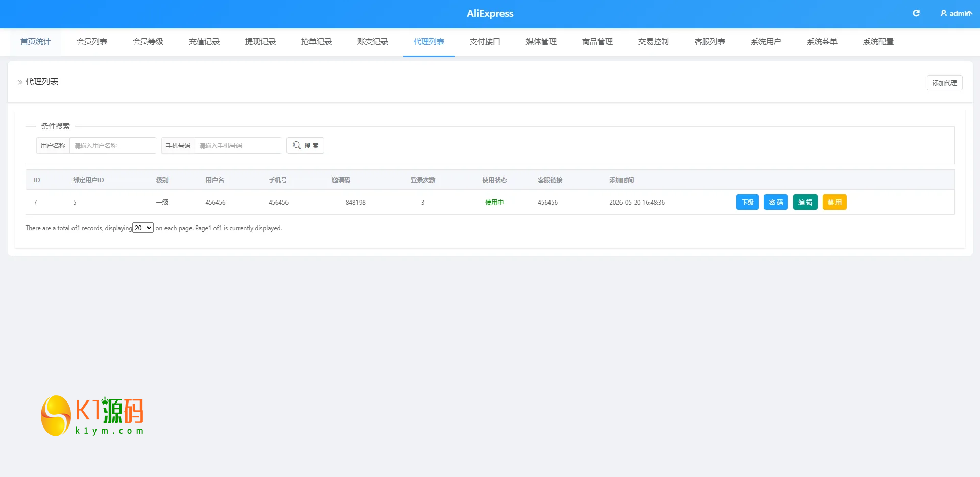Viewport: 980px width, 477px height.
Task: Go to the 会员等级 tab
Action: 148,42
